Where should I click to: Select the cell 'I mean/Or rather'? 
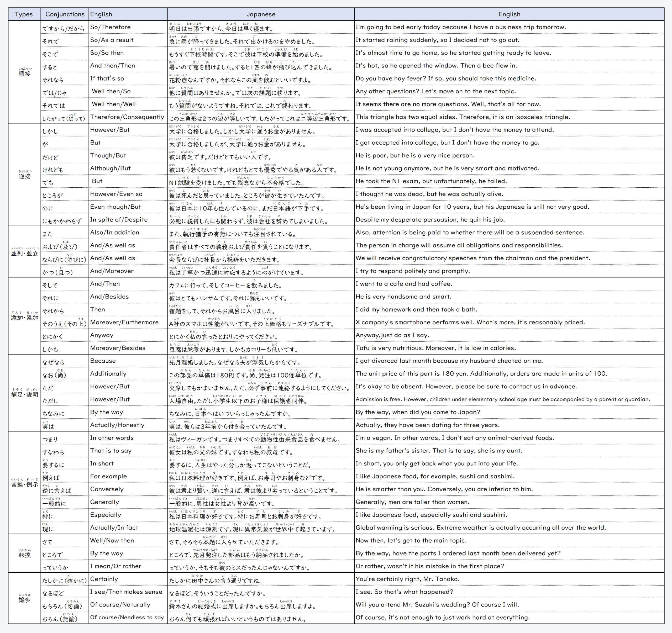tap(128, 566)
